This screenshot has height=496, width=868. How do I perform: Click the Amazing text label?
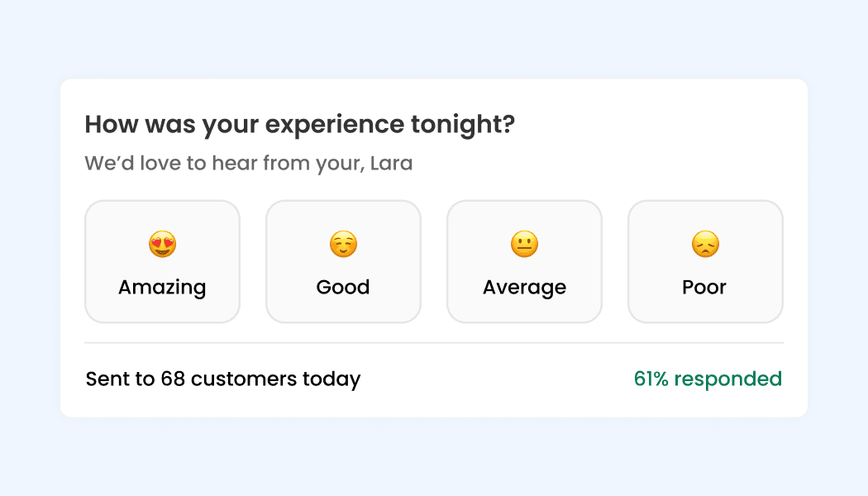162,287
